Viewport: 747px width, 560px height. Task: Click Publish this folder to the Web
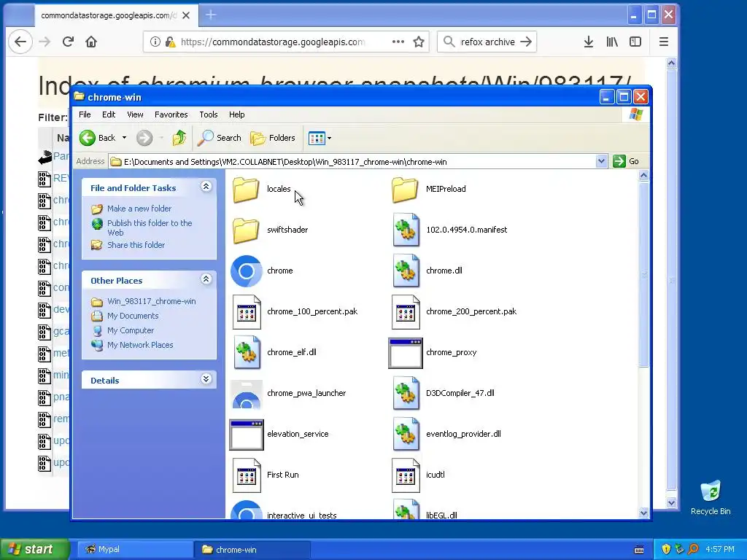coord(150,227)
